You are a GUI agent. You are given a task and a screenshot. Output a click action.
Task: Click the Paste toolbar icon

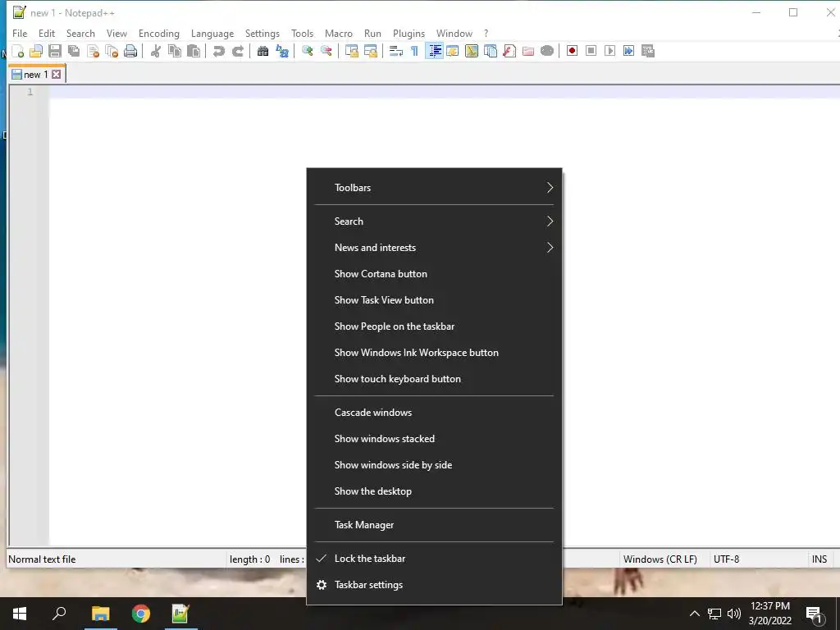(x=194, y=51)
